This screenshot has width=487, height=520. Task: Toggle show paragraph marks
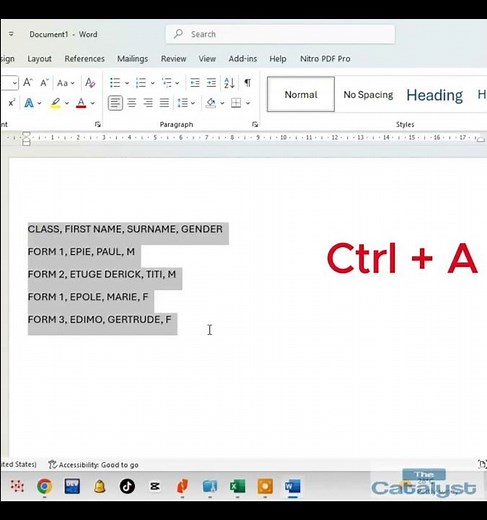(x=247, y=83)
